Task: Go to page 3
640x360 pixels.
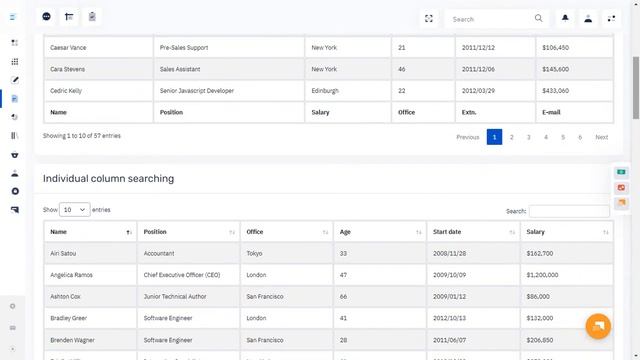Action: [529, 137]
